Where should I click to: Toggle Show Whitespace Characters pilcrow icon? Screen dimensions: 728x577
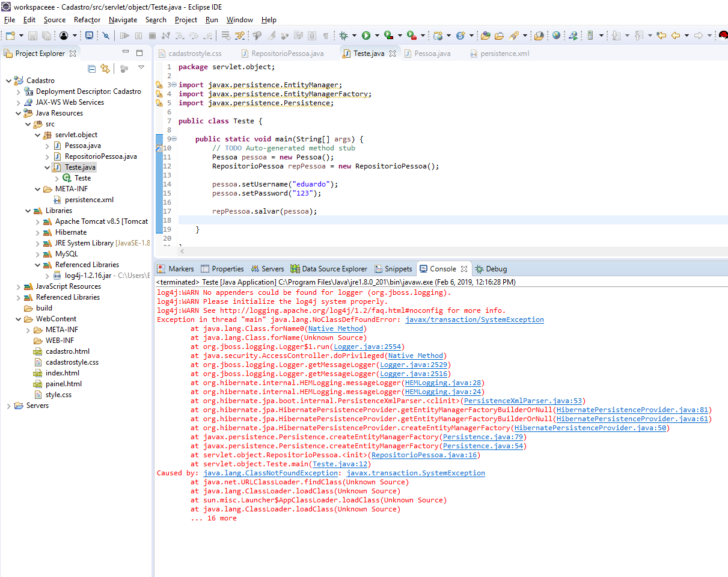coord(325,35)
